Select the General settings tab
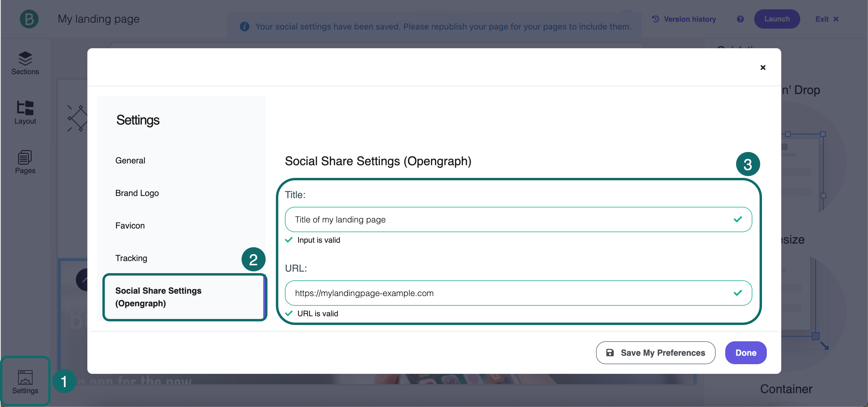868x407 pixels. coord(130,160)
